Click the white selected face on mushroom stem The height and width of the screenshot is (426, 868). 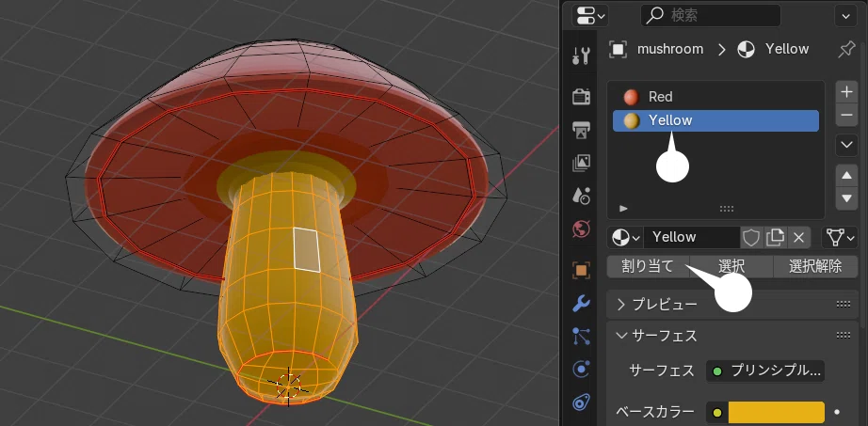coord(307,249)
